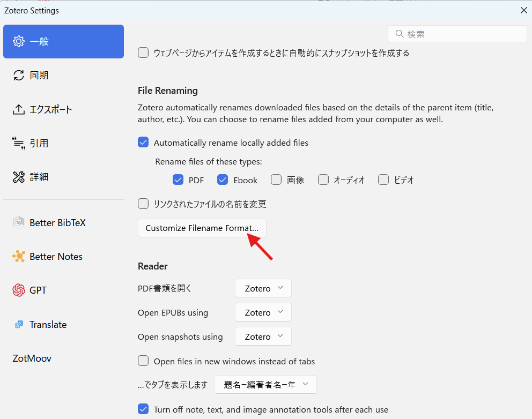Viewport: 532px width, 419px height.
Task: Enable open files in new windows
Action: (143, 361)
